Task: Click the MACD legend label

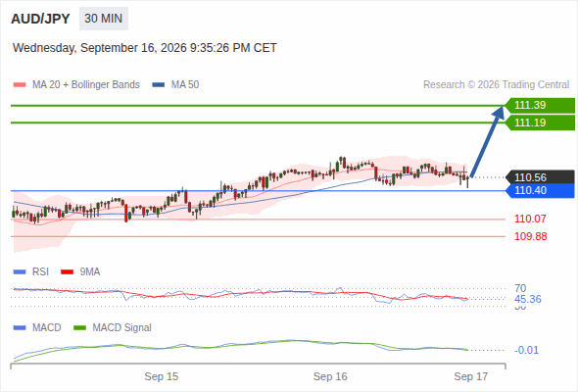Action: pos(47,327)
